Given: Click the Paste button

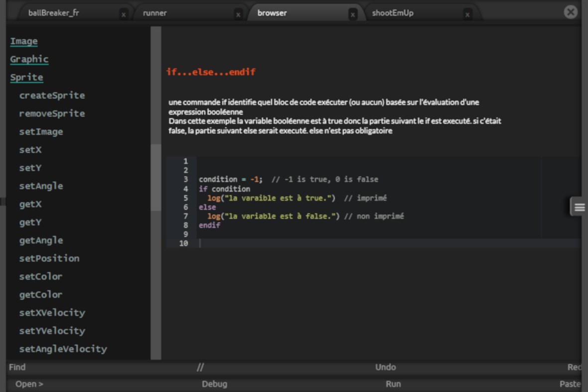Looking at the screenshot, I should click(x=570, y=384).
